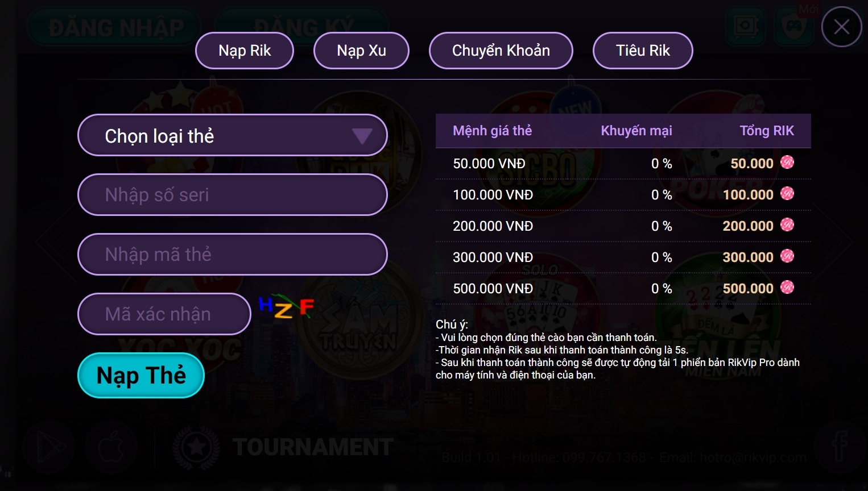Close the recharge dialog with X

841,27
